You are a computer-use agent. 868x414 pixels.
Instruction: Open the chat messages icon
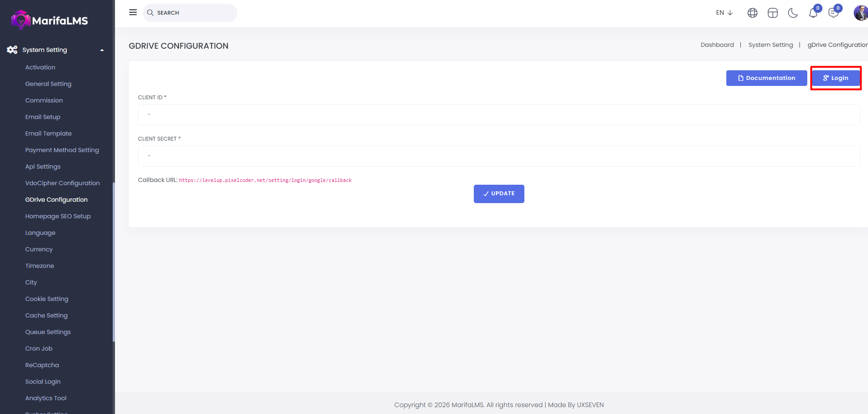coord(833,13)
